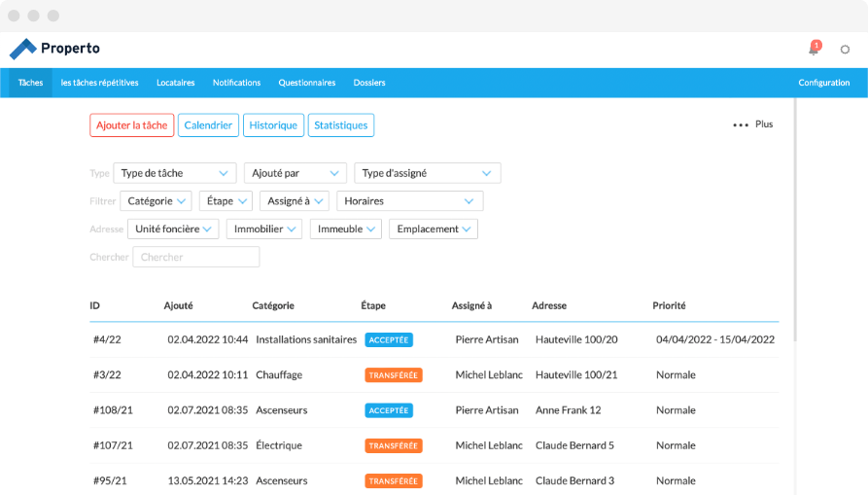The width and height of the screenshot is (868, 495).
Task: Click TRANSFÉRÉE badge on Chauffage row
Action: pos(394,375)
